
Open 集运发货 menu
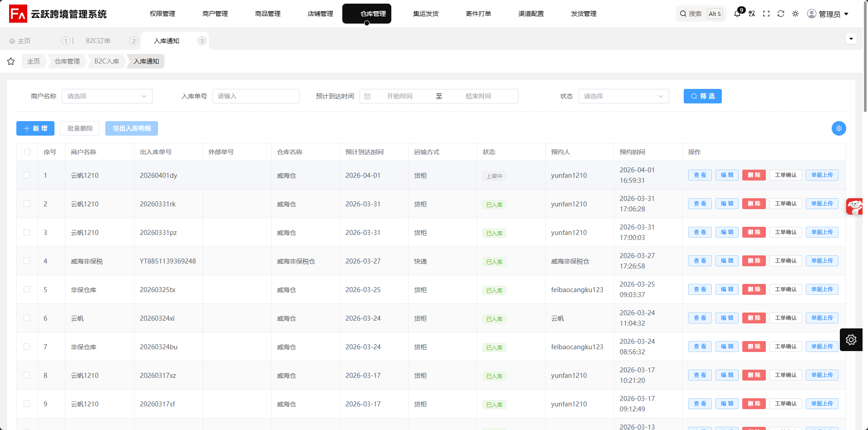point(426,14)
